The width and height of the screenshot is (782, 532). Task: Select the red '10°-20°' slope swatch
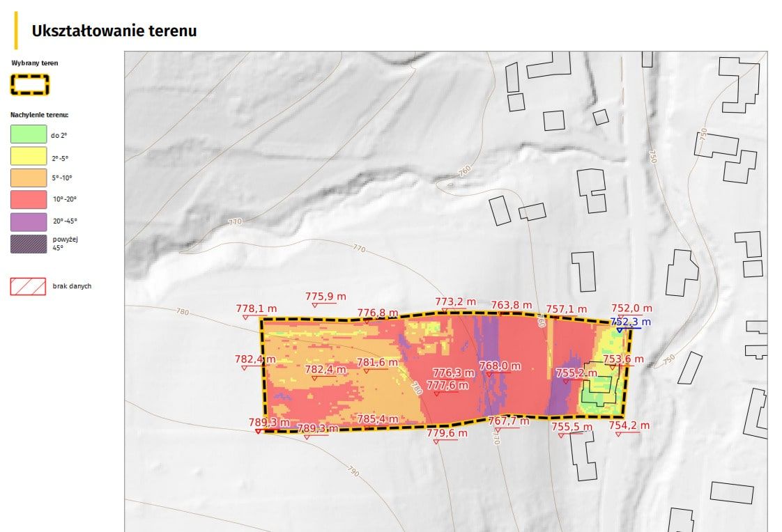click(x=28, y=199)
